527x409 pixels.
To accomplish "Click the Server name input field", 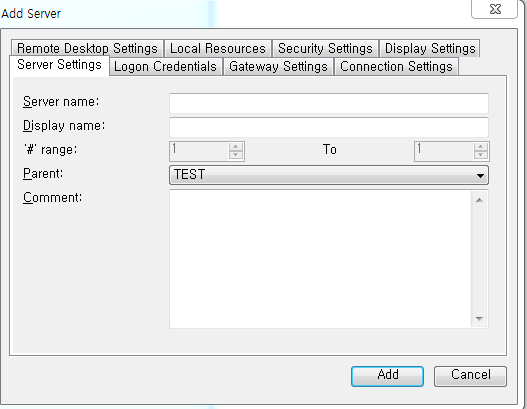I will tap(329, 103).
